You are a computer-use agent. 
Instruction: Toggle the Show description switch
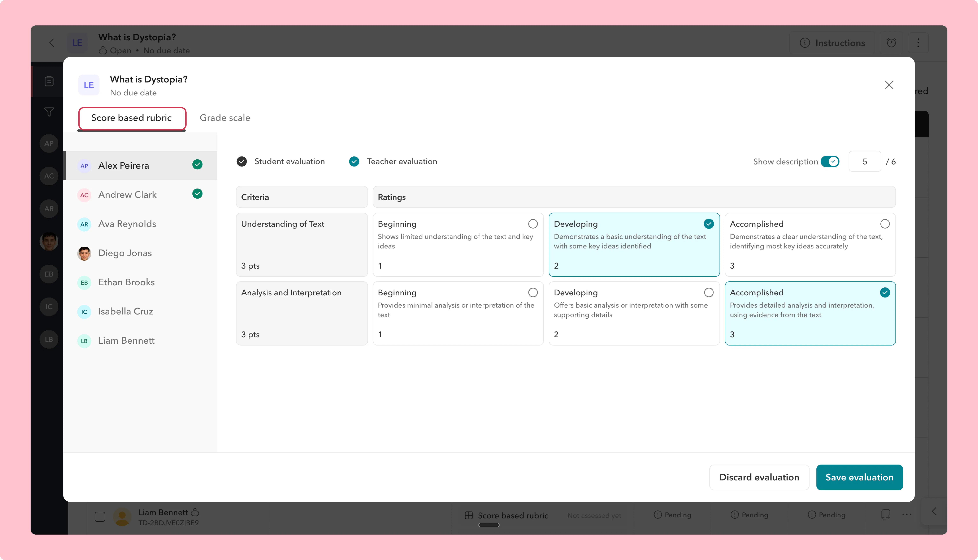pos(830,161)
